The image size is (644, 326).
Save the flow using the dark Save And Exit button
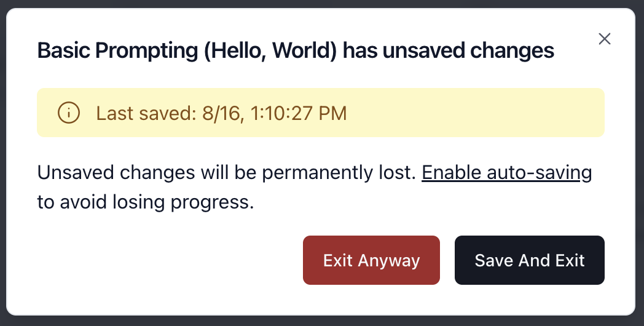(x=529, y=260)
